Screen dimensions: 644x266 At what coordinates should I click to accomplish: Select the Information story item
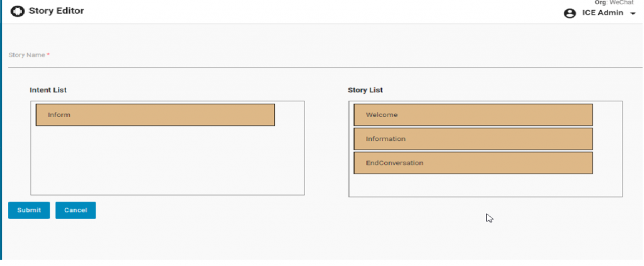[473, 139]
